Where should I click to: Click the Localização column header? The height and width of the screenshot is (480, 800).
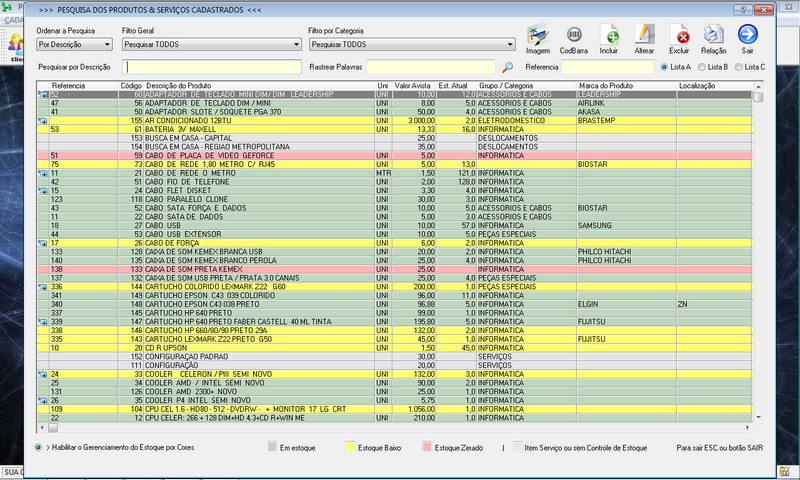pos(697,86)
